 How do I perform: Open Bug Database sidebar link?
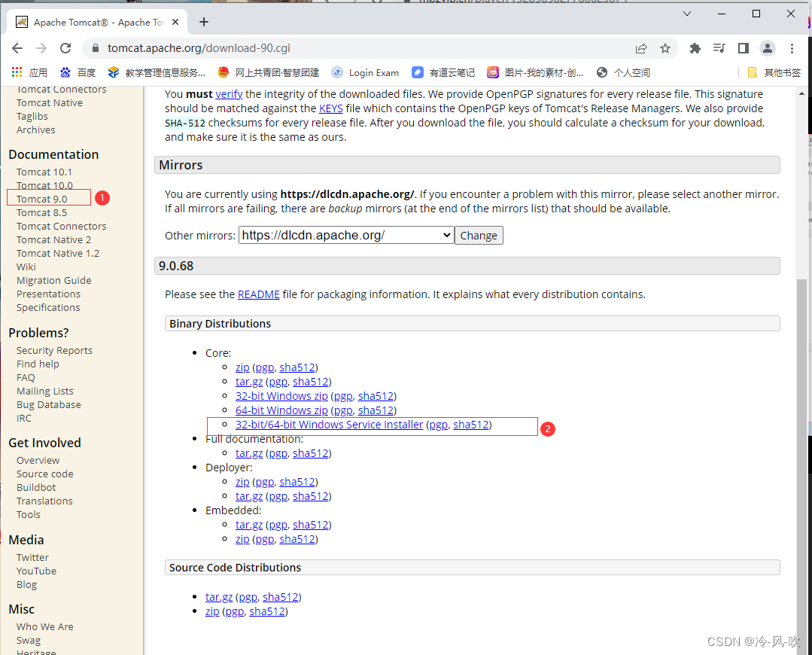click(x=49, y=405)
